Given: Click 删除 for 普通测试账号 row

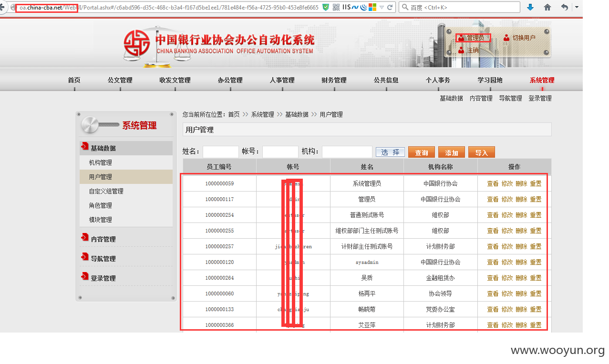Looking at the screenshot, I should coord(521,215).
